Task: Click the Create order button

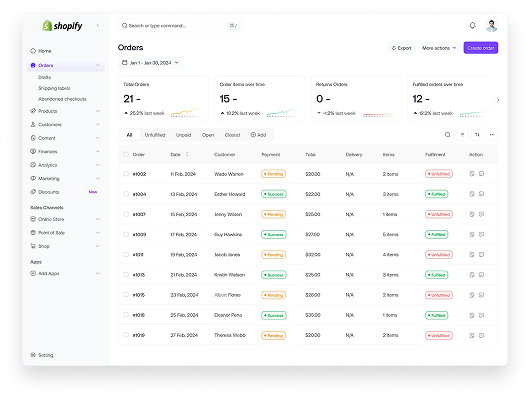Action: click(481, 48)
